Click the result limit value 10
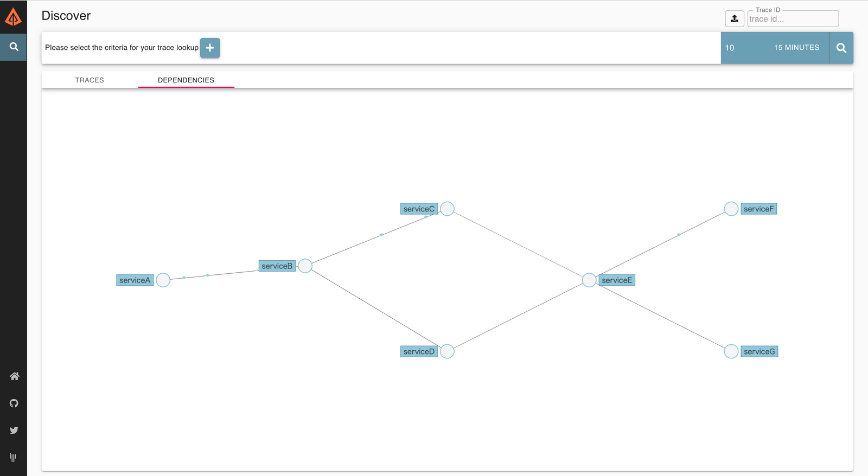The height and width of the screenshot is (476, 868). (x=730, y=48)
